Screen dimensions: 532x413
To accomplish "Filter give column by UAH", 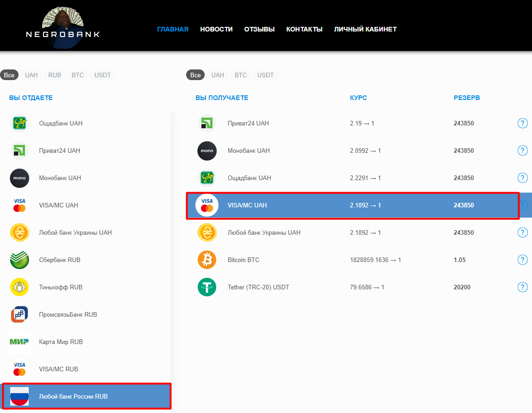I will 31,75.
